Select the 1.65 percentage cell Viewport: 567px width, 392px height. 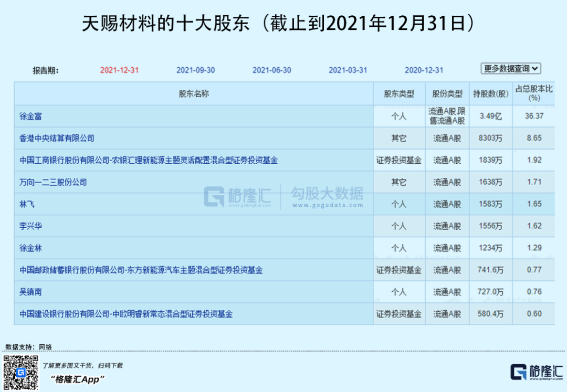(x=534, y=204)
